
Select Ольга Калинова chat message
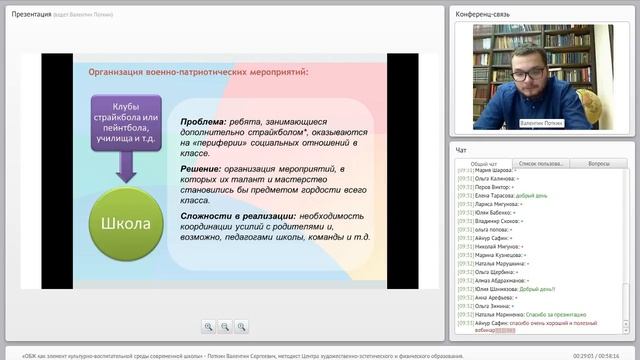488,179
